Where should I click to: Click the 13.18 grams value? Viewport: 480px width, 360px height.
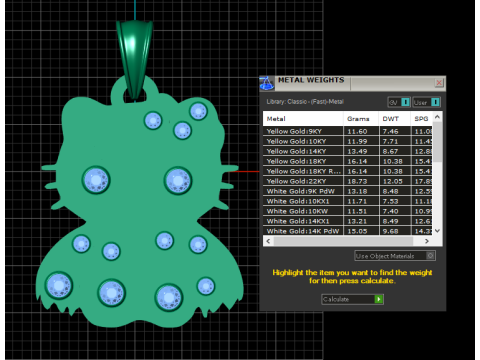pyautogui.click(x=357, y=191)
